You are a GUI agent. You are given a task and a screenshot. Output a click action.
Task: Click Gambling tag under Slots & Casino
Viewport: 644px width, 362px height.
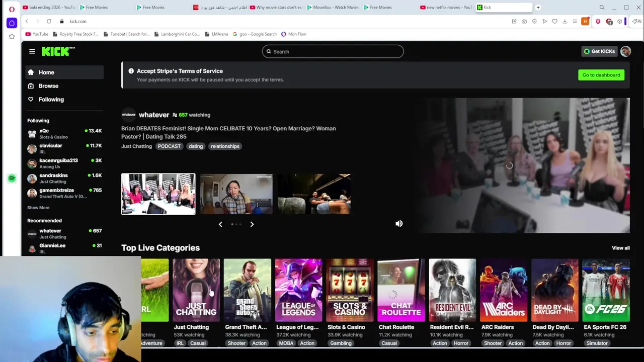point(341,343)
